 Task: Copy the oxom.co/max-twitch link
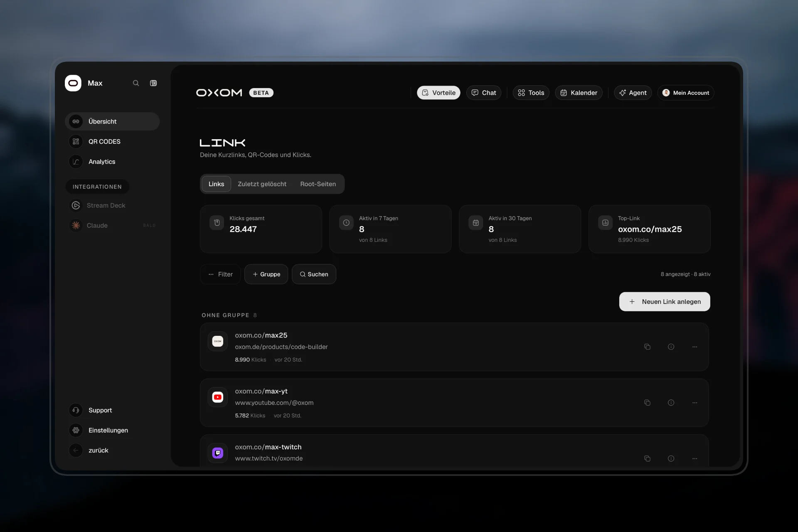647,458
